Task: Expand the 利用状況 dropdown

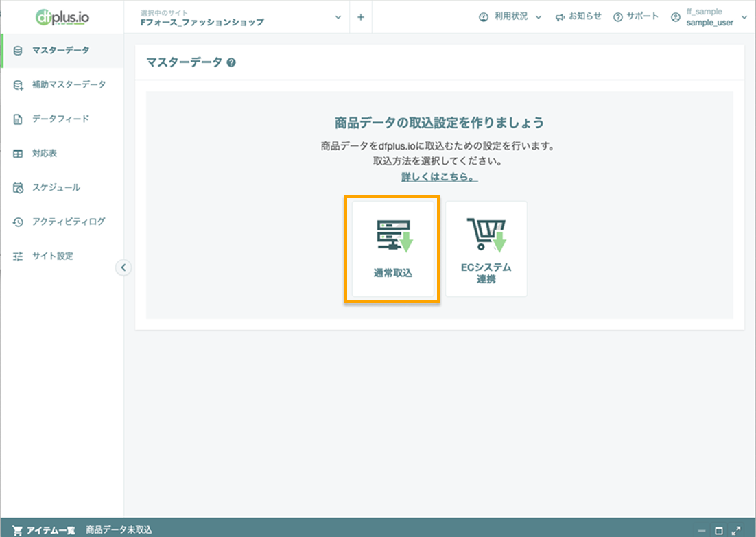Action: [x=508, y=16]
